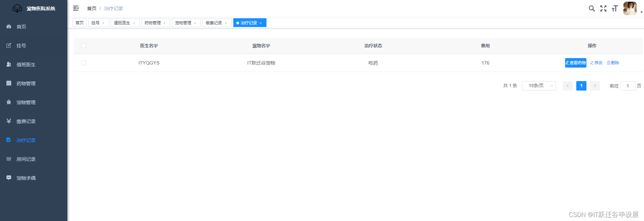Click the 治疗状态 column header
The width and height of the screenshot is (644, 221).
point(373,46)
